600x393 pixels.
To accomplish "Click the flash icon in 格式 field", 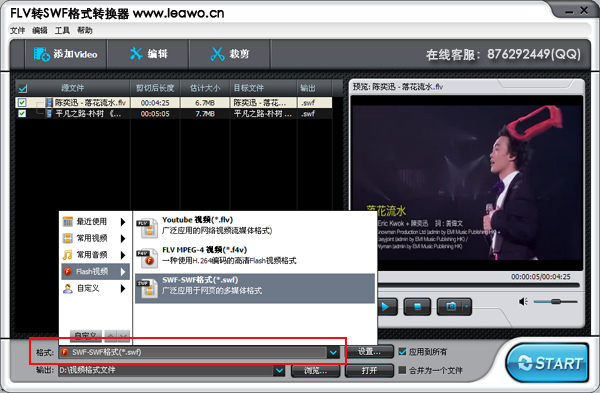I will click(x=65, y=352).
